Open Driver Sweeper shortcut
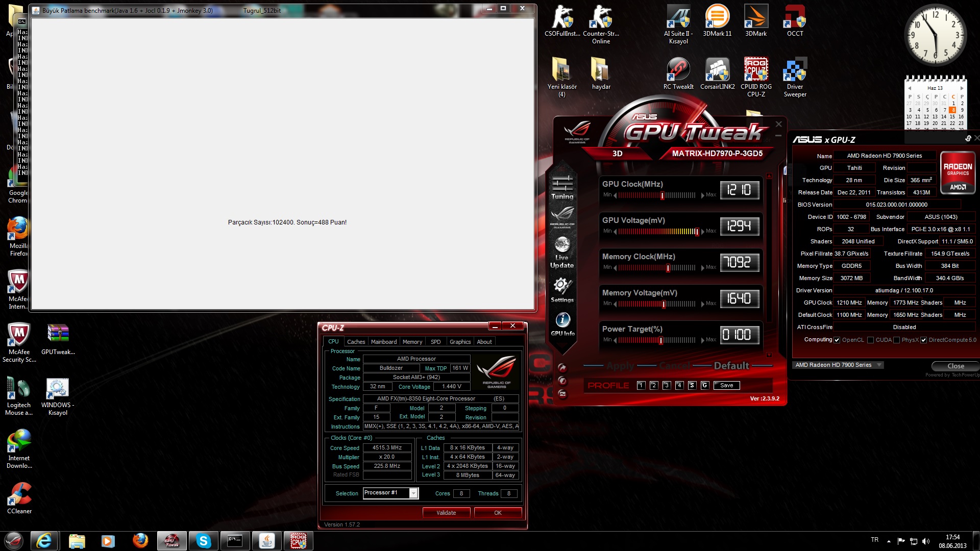This screenshot has height=551, width=980. [795, 77]
